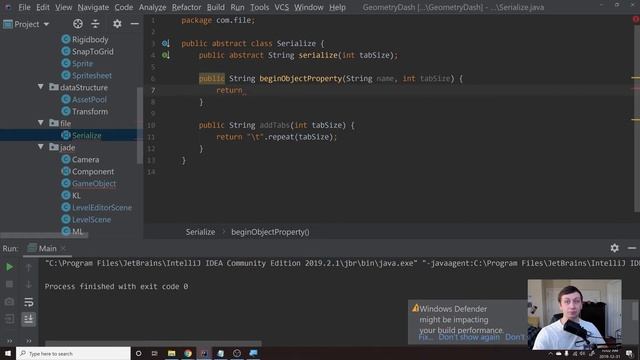Open Project panel settings gear
The width and height of the screenshot is (640, 360).
[x=117, y=24]
